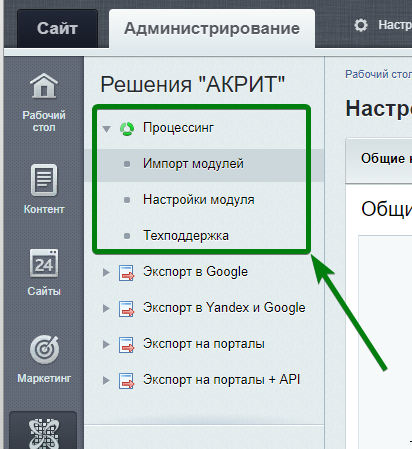412x449 pixels.
Task: Click the settings gear icon at top
Action: [x=361, y=25]
